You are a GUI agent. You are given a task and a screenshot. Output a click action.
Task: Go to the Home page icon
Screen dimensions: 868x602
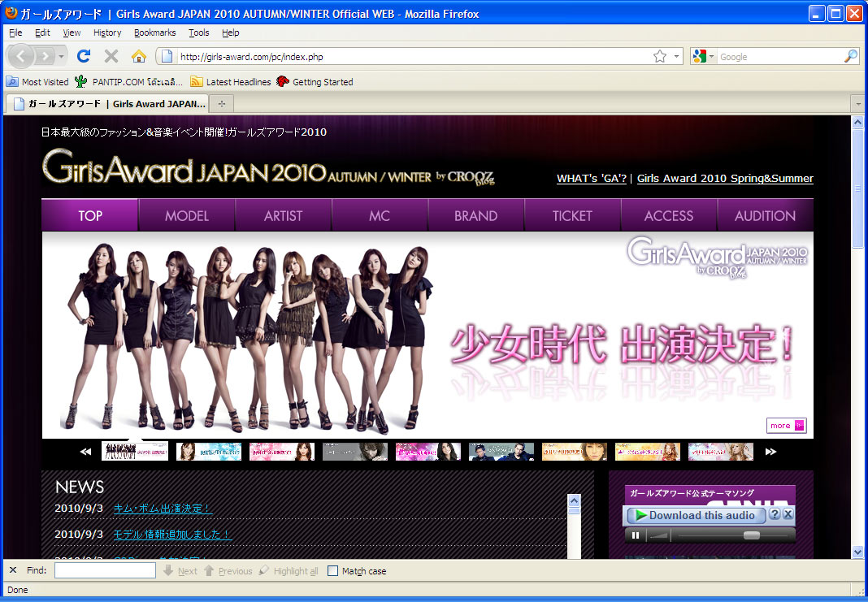coord(138,56)
